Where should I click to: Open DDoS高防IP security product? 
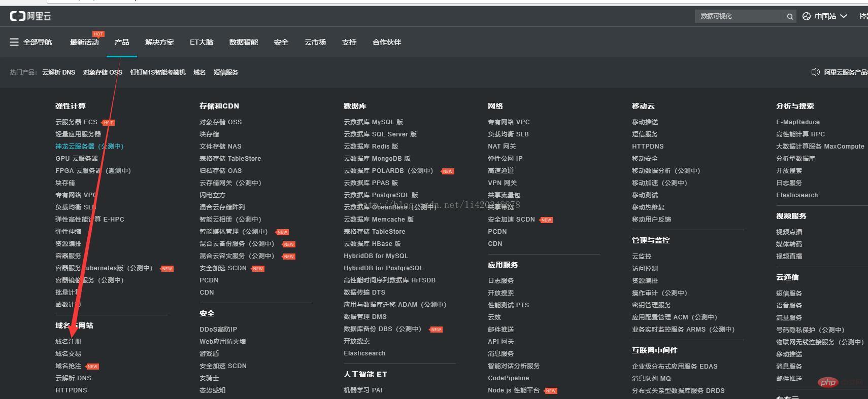pyautogui.click(x=218, y=330)
